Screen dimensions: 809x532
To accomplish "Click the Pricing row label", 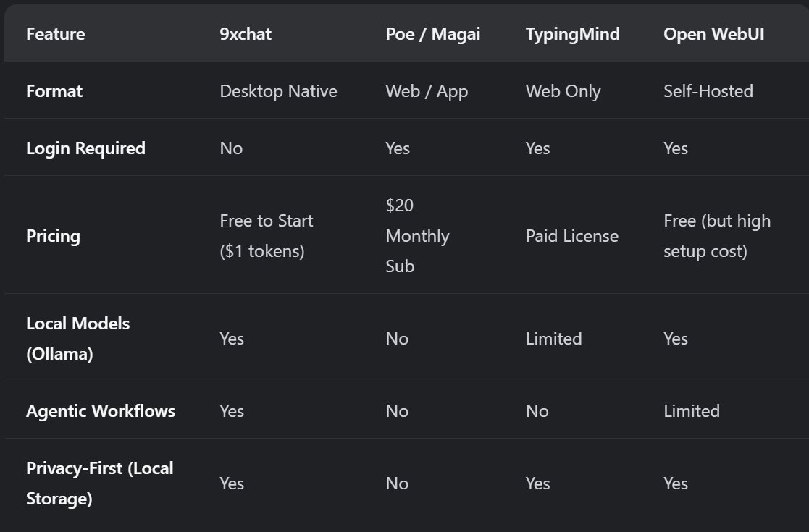I will [x=53, y=236].
